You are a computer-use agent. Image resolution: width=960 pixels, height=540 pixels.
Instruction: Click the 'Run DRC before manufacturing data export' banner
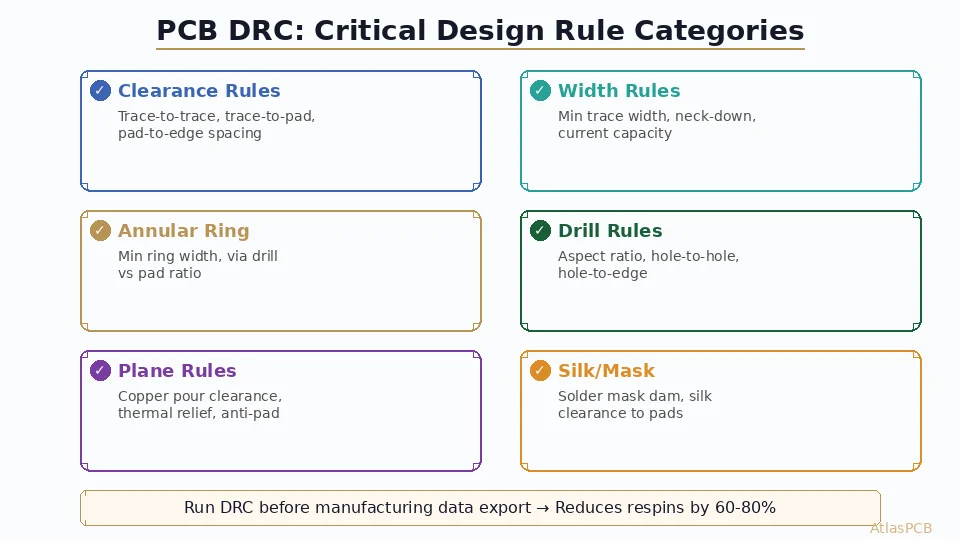pyautogui.click(x=480, y=508)
